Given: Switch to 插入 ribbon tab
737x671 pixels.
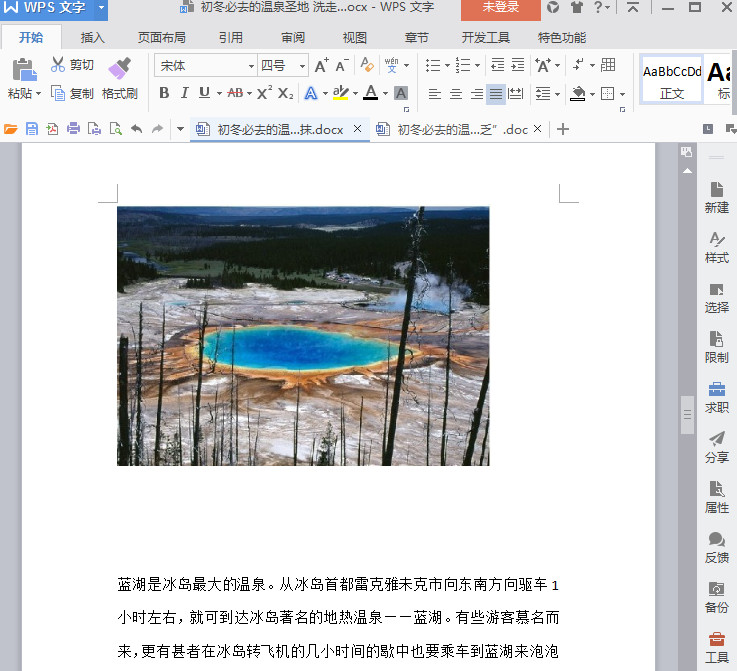Looking at the screenshot, I should coord(92,37).
